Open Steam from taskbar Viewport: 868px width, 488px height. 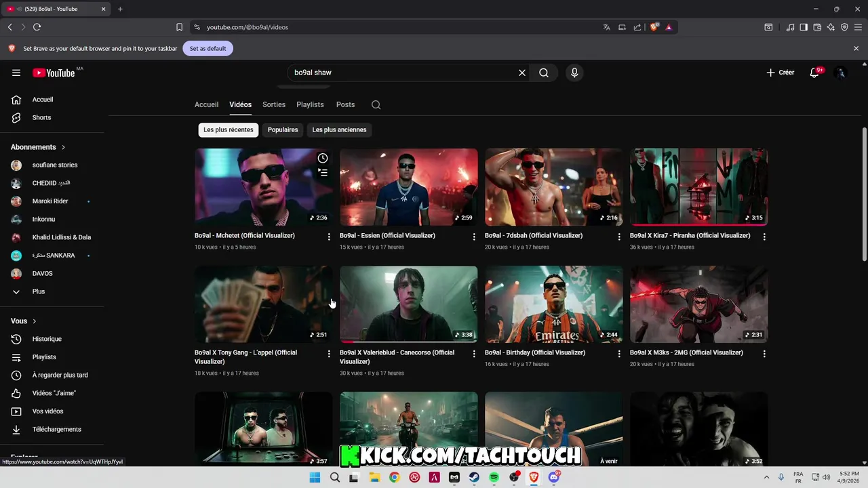(x=474, y=478)
